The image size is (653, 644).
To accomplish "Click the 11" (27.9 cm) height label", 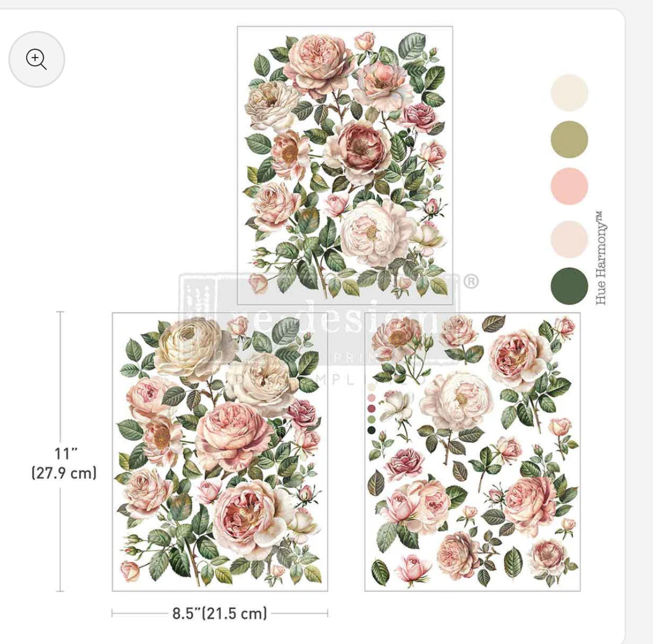I will pyautogui.click(x=64, y=463).
